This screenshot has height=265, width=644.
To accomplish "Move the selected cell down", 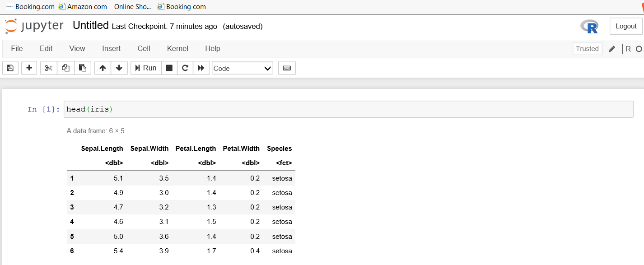I will [x=118, y=68].
